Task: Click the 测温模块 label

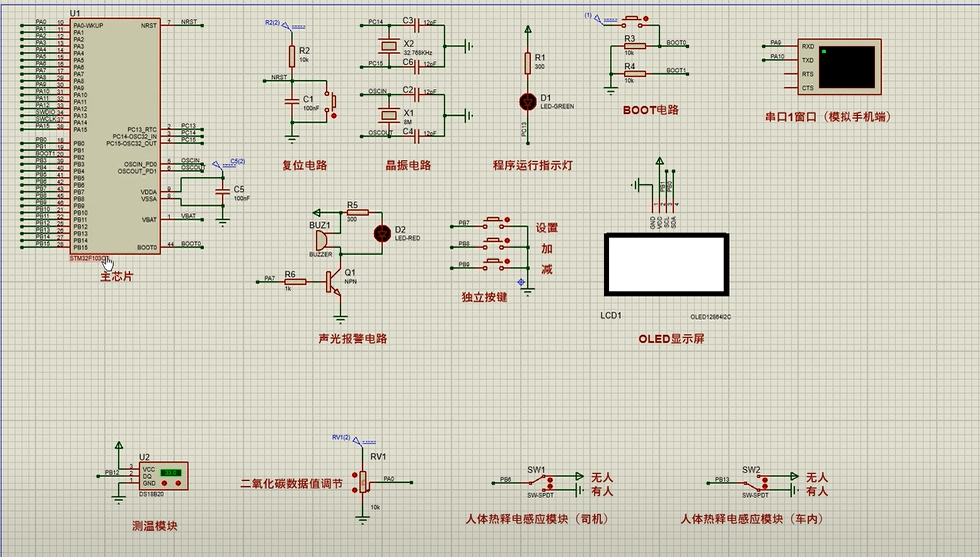Action: tap(155, 526)
